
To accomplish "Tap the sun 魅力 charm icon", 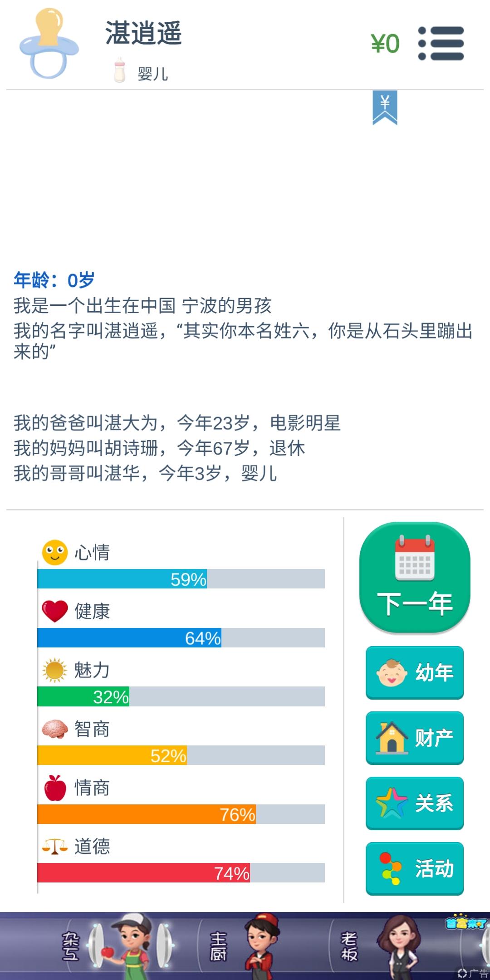I will 55,670.
